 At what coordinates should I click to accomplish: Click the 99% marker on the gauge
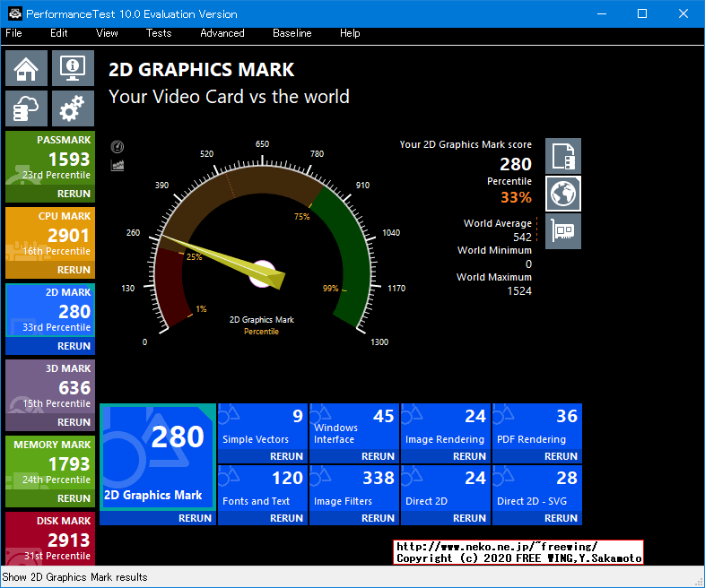click(330, 289)
